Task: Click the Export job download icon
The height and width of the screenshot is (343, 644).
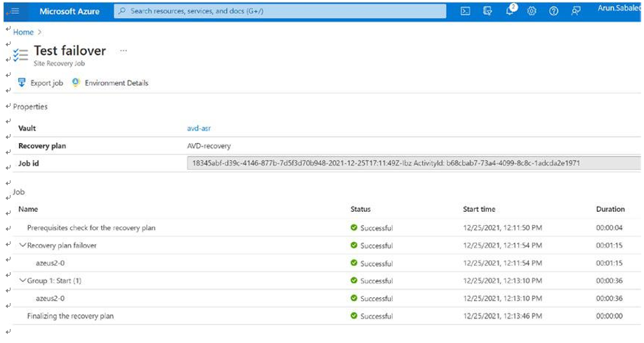Action: click(22, 83)
